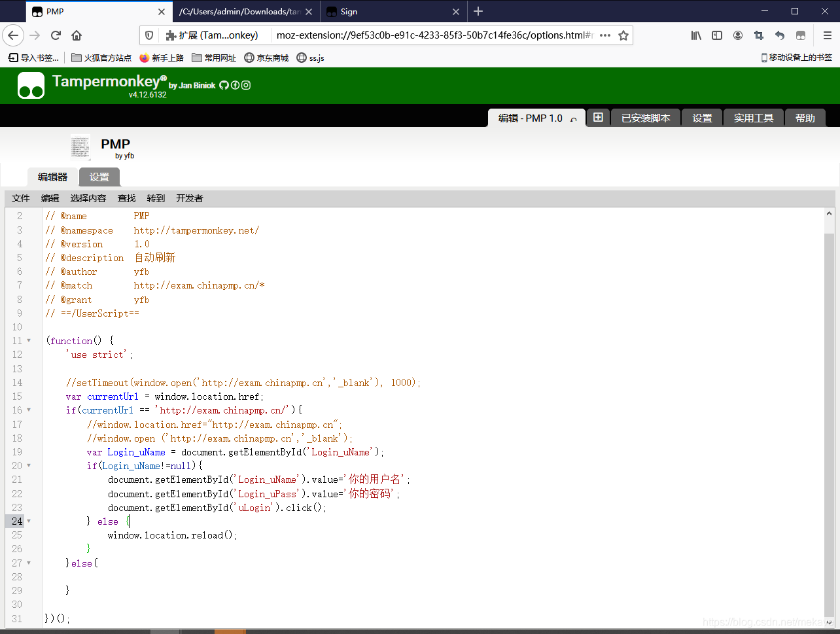Click the browser forward arrow
This screenshot has height=634, width=840.
tap(35, 35)
